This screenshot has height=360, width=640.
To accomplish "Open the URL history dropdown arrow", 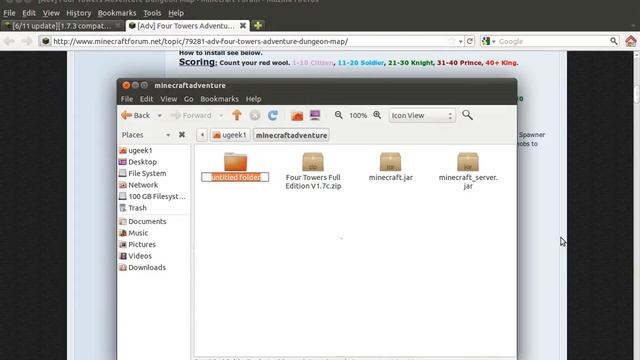I will tap(460, 42).
